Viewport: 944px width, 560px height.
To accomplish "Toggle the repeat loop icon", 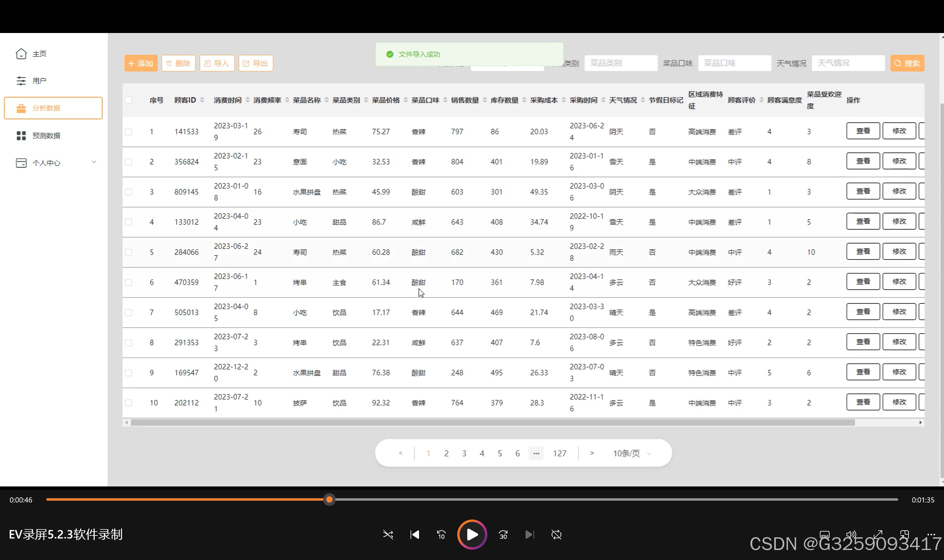I will 556,534.
